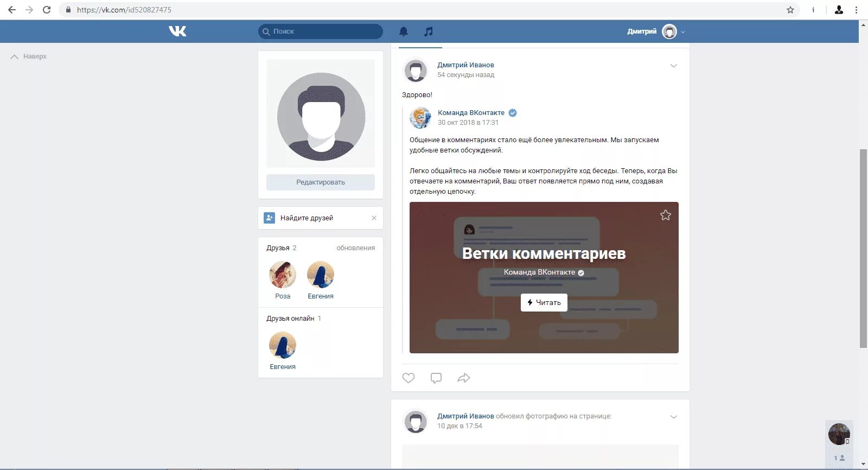Click verified badge next to Команда ВКонтакте
The image size is (868, 470).
tap(513, 113)
